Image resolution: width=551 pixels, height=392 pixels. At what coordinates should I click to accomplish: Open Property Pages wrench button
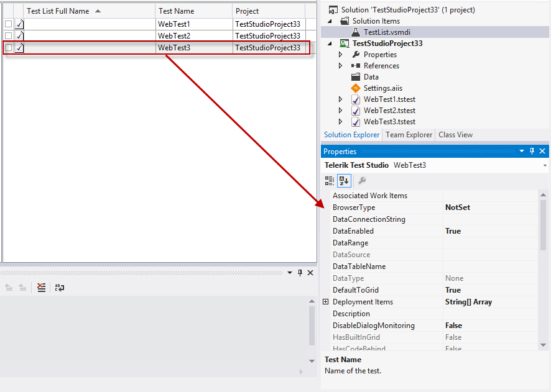click(362, 181)
